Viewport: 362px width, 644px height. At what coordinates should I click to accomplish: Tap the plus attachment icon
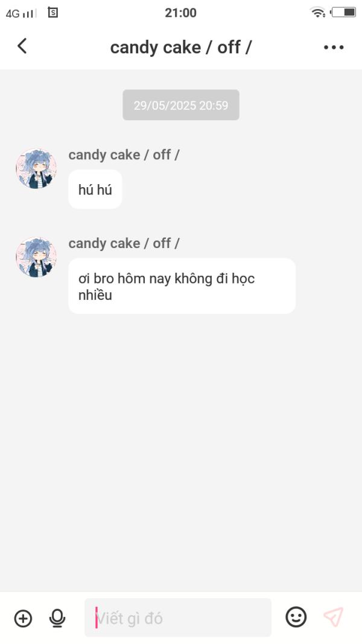[23, 618]
